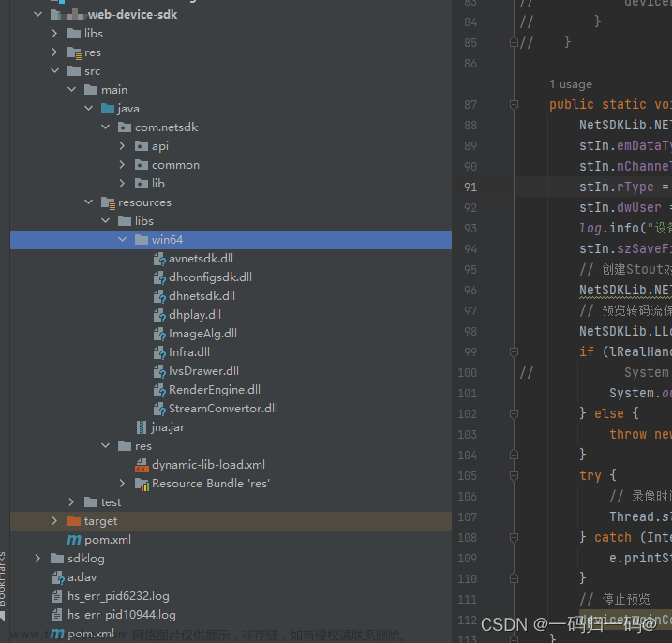The image size is (672, 643).
Task: Select IvsDrawer.dll file icon
Action: click(159, 371)
